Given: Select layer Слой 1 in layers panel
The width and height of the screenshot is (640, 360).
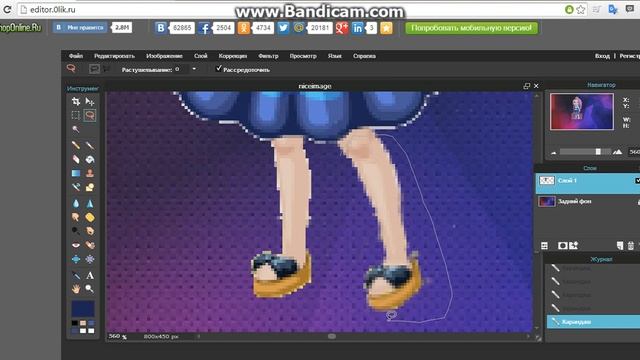Looking at the screenshot, I should [588, 183].
